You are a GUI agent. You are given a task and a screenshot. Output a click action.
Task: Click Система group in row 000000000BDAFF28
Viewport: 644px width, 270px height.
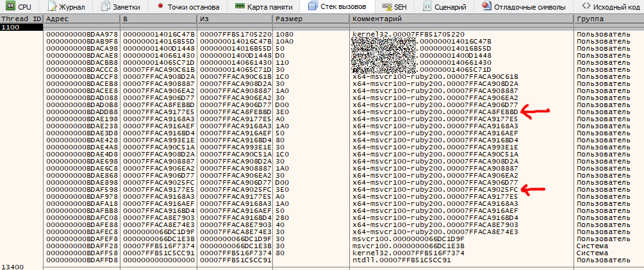coord(592,246)
